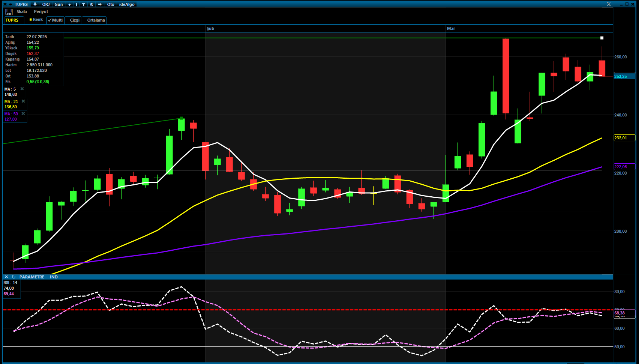Remove the MA 50 moving average
The width and height of the screenshot is (639, 364).
click(23, 113)
